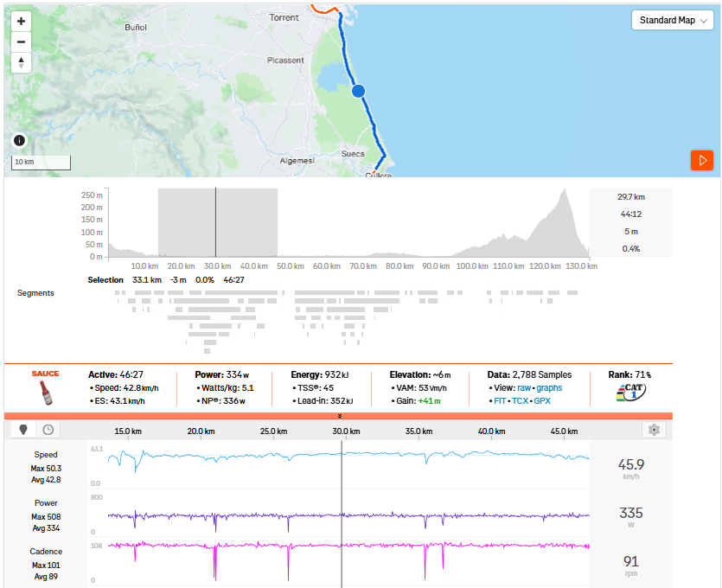Screen dimensions: 722x588
Task: Open the raw data view link
Action: click(524, 388)
